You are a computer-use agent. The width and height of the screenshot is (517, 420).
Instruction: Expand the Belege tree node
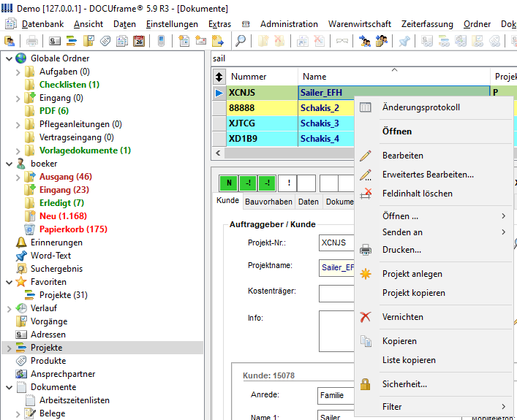click(x=18, y=414)
